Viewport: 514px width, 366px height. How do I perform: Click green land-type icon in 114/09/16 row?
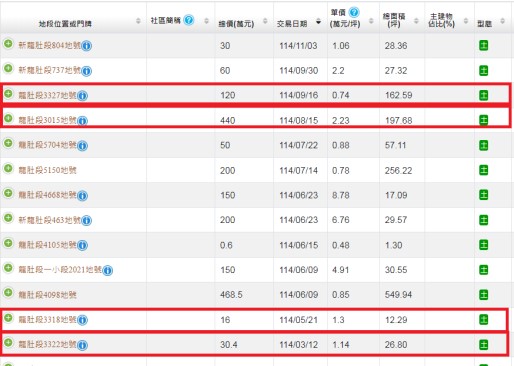point(483,95)
